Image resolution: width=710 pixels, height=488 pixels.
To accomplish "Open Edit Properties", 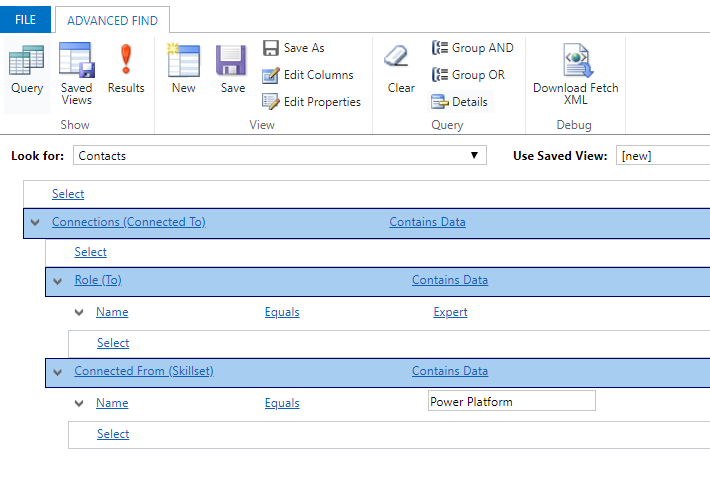I will [312, 102].
